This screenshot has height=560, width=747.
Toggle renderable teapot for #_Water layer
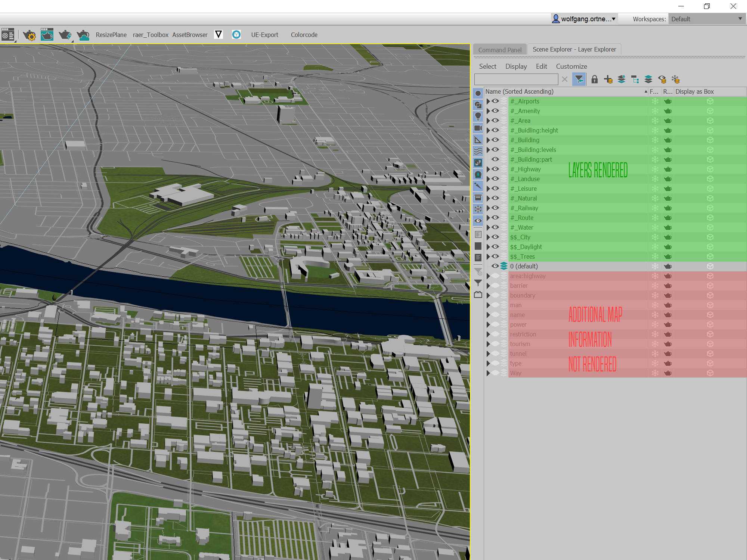coord(668,227)
